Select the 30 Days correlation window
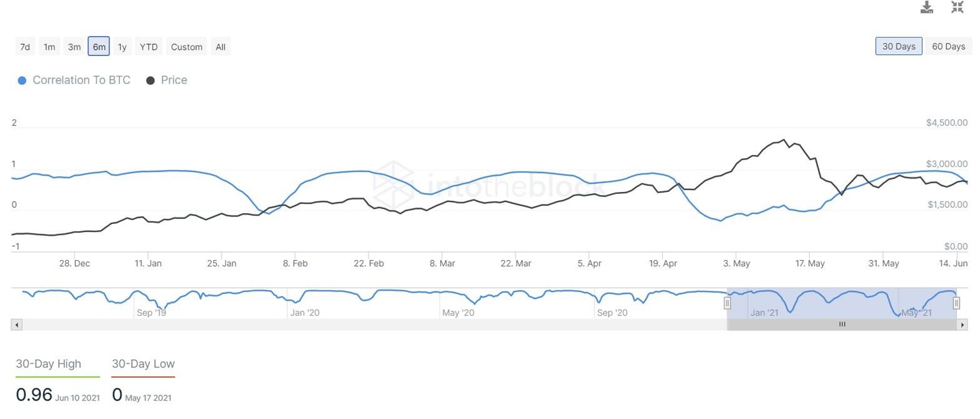 [898, 46]
